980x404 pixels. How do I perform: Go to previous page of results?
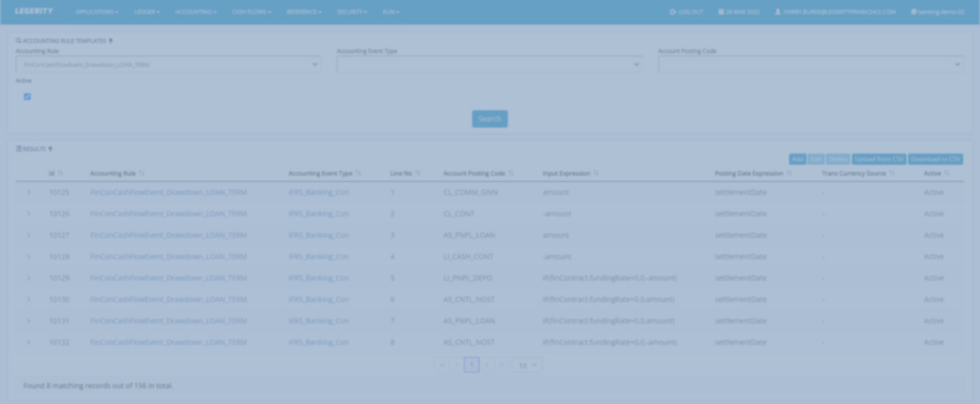(456, 365)
